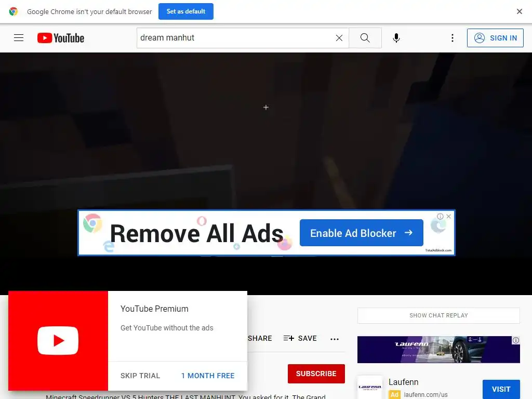Click the YouTube Premium red logo image
The height and width of the screenshot is (399, 532).
click(58, 341)
